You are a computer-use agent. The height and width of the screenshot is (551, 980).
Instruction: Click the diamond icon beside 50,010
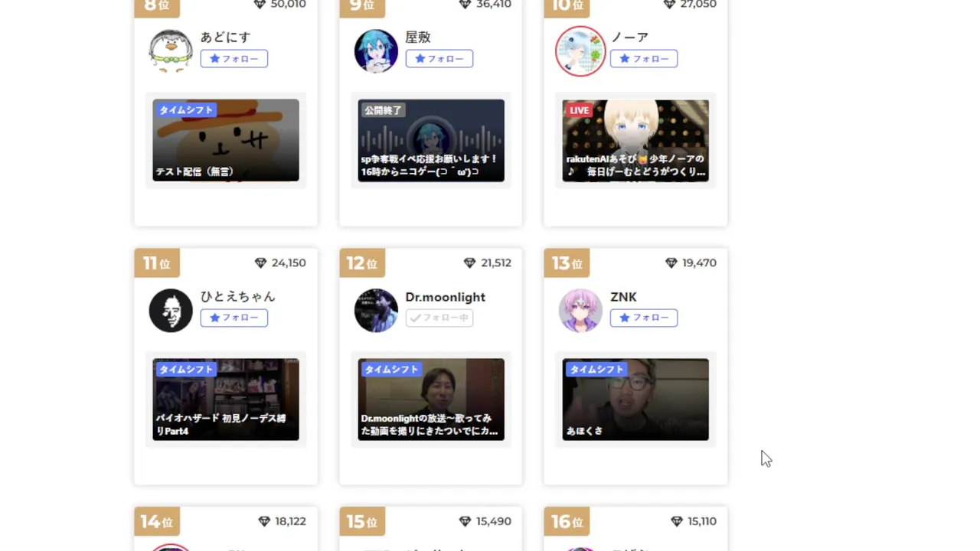[260, 4]
